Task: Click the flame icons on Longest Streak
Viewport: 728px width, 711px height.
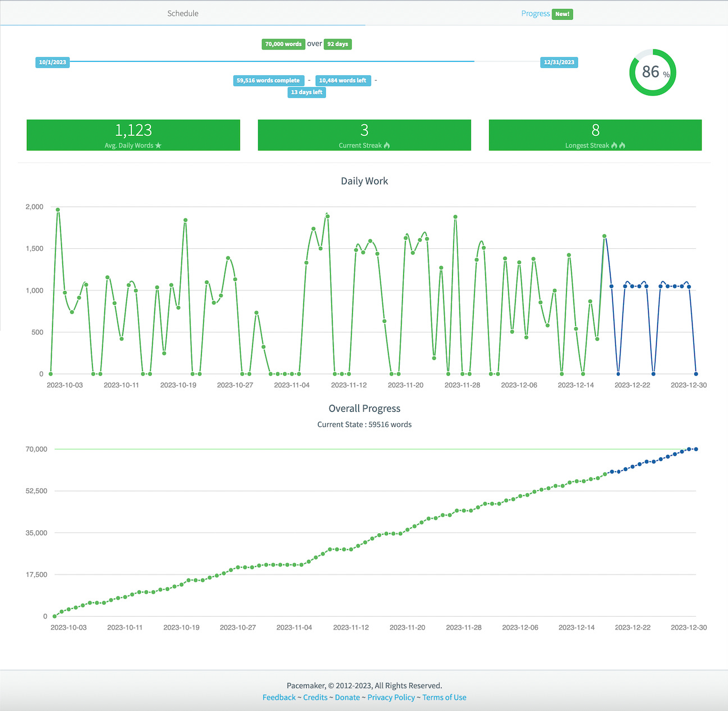Action: [617, 145]
